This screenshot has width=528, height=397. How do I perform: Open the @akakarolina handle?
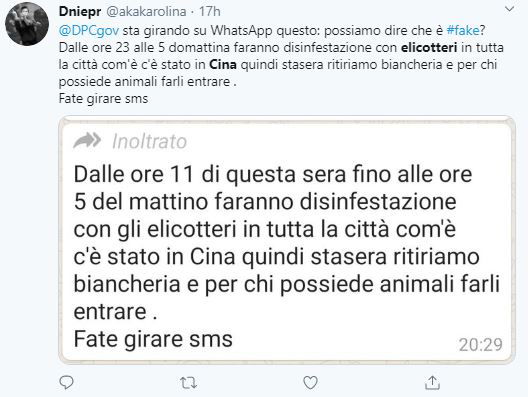(146, 11)
